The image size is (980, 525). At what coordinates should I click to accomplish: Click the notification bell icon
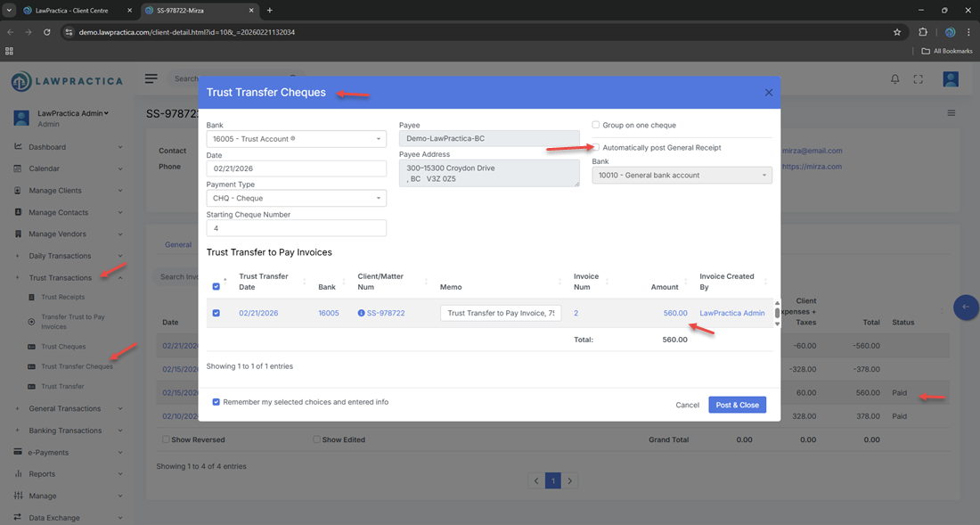(895, 79)
